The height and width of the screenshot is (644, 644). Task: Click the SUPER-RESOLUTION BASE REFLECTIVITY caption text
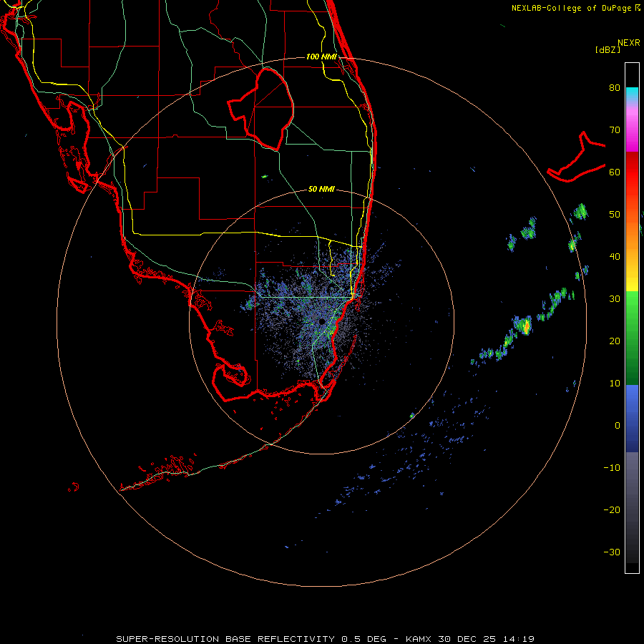pos(225,639)
